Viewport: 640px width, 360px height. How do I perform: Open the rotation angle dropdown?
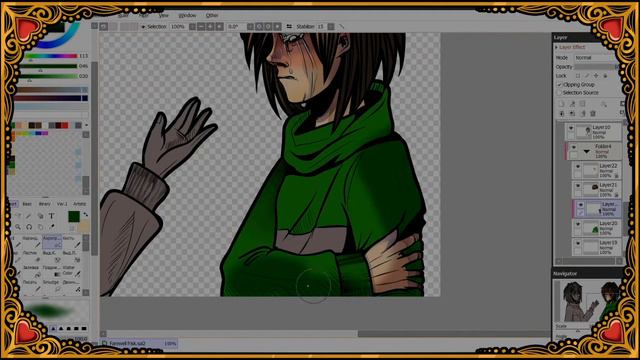click(x=250, y=27)
